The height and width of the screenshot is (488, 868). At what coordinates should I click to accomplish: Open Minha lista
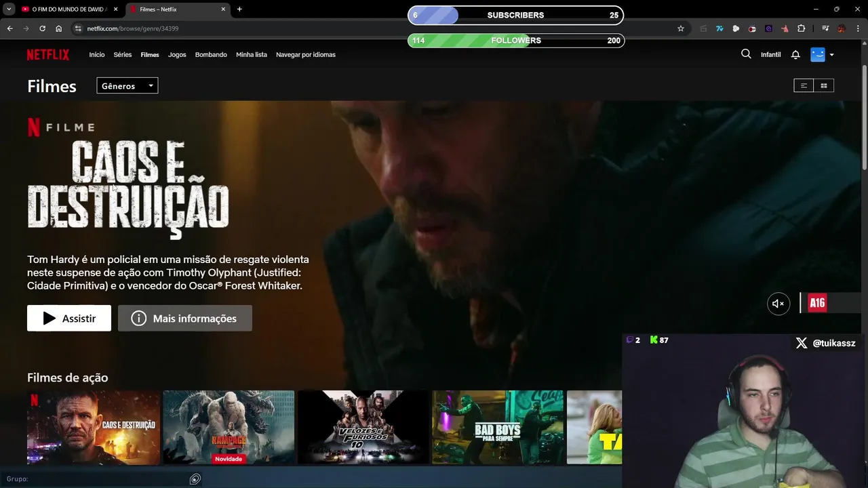pyautogui.click(x=252, y=55)
